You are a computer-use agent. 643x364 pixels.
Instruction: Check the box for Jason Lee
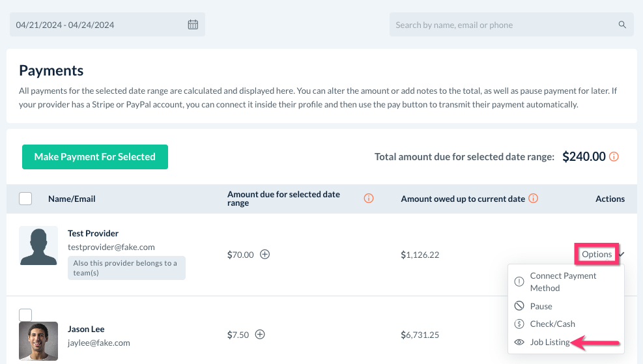pos(25,315)
